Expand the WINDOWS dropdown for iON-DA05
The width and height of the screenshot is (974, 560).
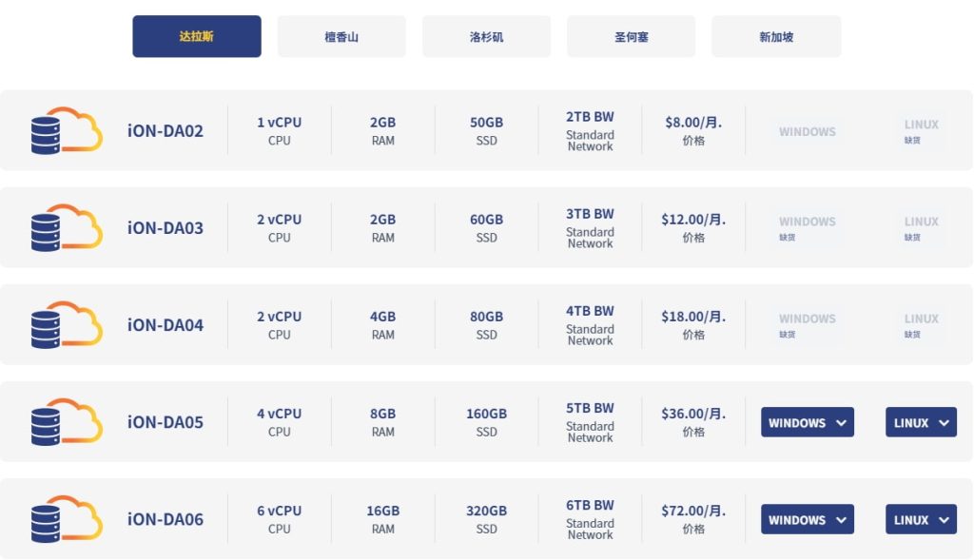point(808,422)
